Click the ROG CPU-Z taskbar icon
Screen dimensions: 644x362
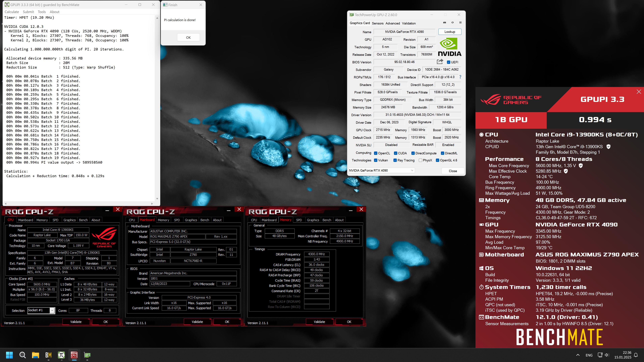pos(74,355)
